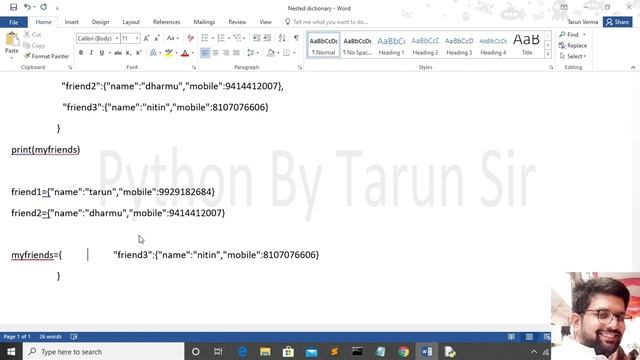Viewport: 640px width, 360px height.
Task: Apply bullets to the paragraph
Action: point(205,38)
